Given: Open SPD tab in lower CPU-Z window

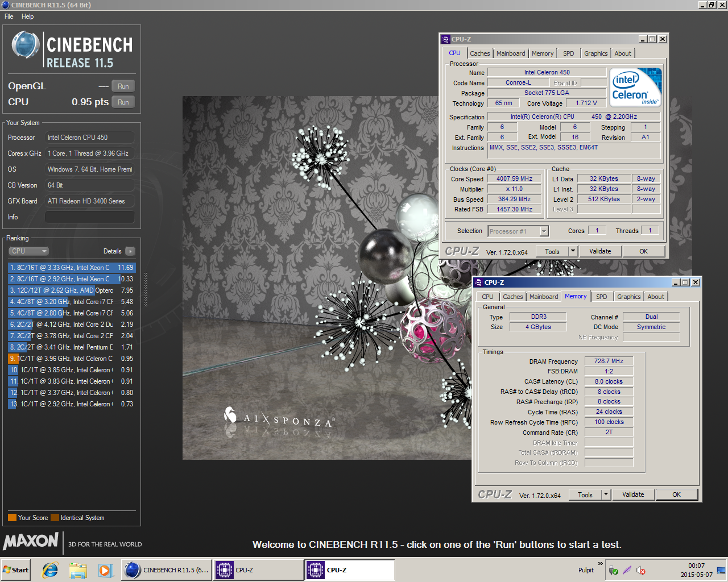Looking at the screenshot, I should click(602, 297).
